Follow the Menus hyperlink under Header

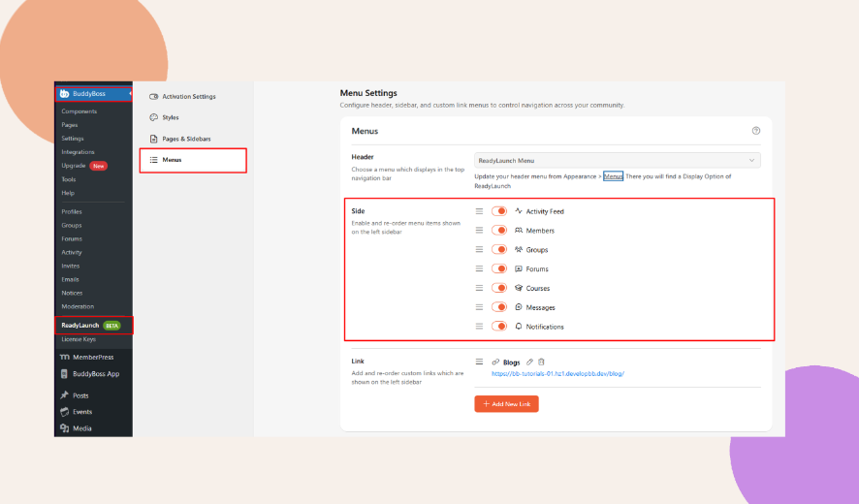(613, 176)
